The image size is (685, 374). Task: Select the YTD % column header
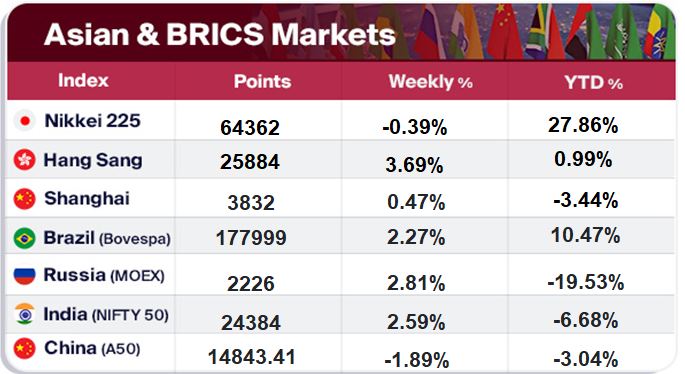(x=593, y=82)
